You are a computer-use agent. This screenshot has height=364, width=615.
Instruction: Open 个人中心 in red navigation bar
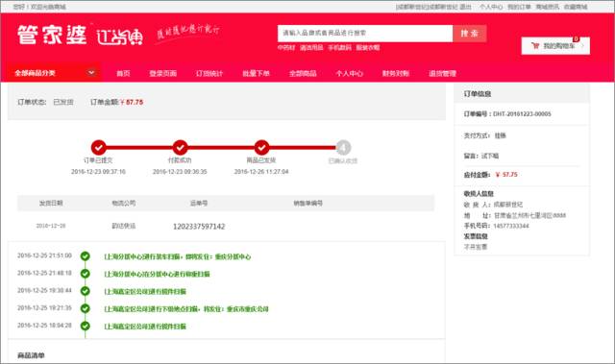coord(350,73)
